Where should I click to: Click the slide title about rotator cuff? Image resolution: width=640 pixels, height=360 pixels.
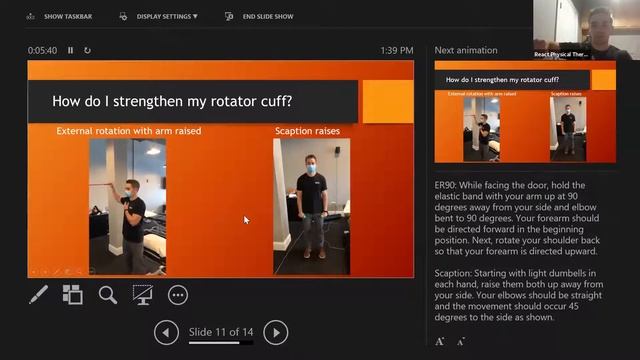pyautogui.click(x=172, y=101)
